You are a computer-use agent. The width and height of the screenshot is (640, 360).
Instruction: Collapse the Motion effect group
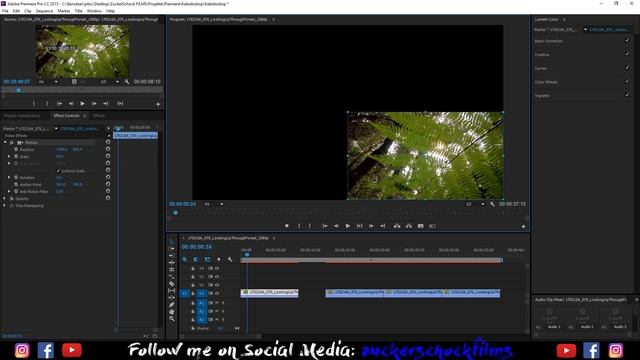pyautogui.click(x=5, y=142)
